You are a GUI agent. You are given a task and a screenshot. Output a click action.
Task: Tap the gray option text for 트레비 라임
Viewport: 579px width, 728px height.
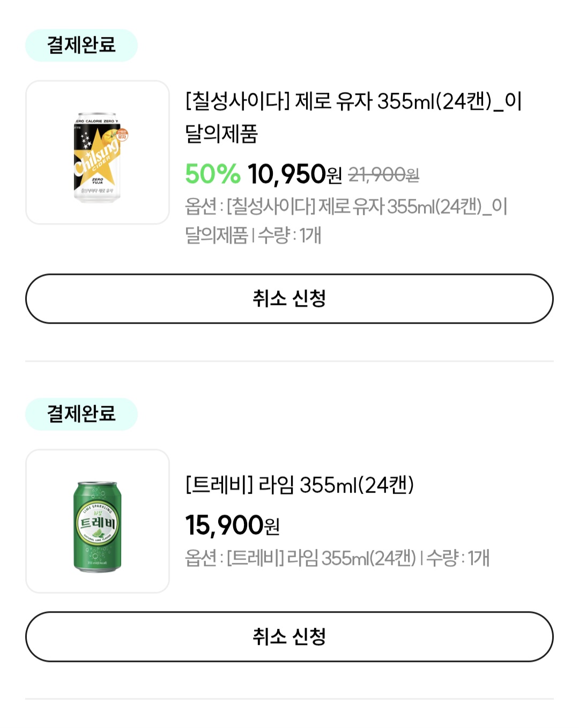coord(300,558)
